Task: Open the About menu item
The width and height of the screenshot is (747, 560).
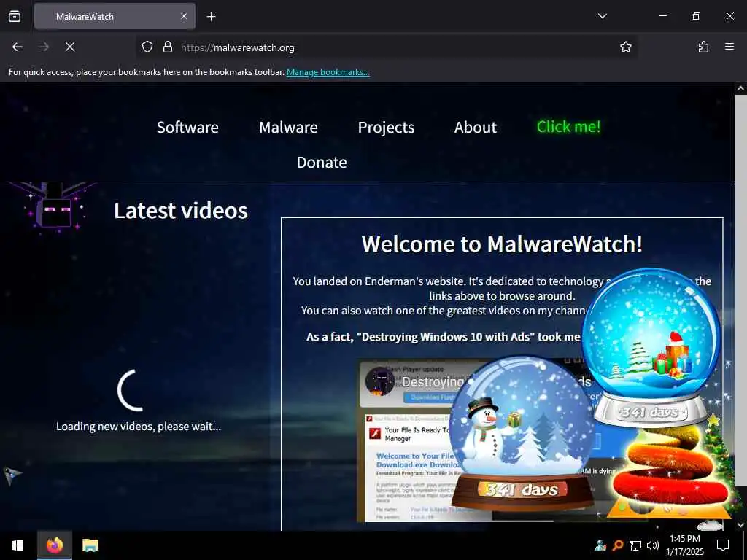Action: click(476, 127)
